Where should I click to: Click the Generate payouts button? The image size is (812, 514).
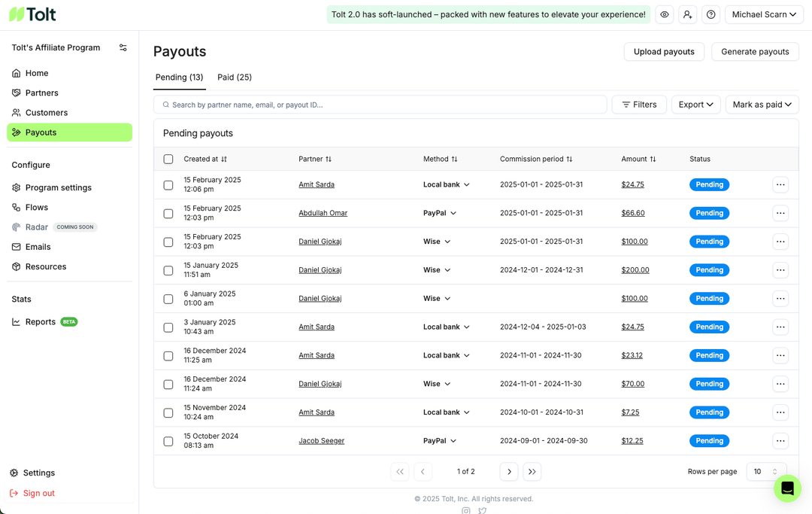[x=755, y=51]
